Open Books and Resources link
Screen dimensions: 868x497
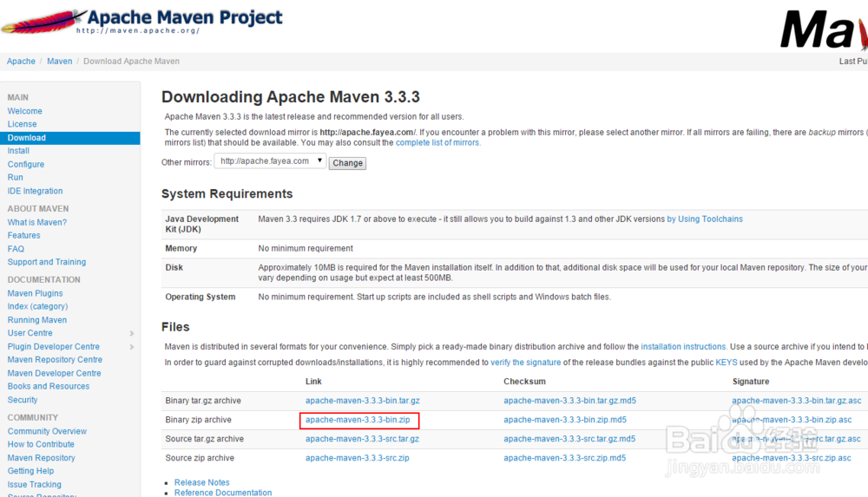[x=48, y=386]
